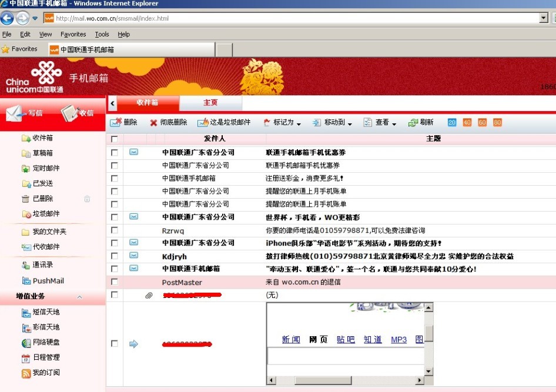Check the PostMaster message checkbox
This screenshot has width=556, height=392.
114,282
